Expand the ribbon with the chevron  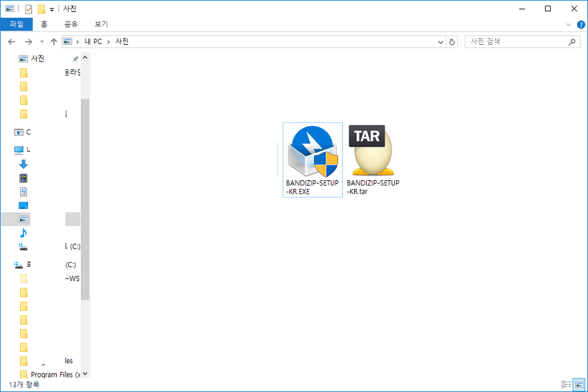pyautogui.click(x=569, y=24)
